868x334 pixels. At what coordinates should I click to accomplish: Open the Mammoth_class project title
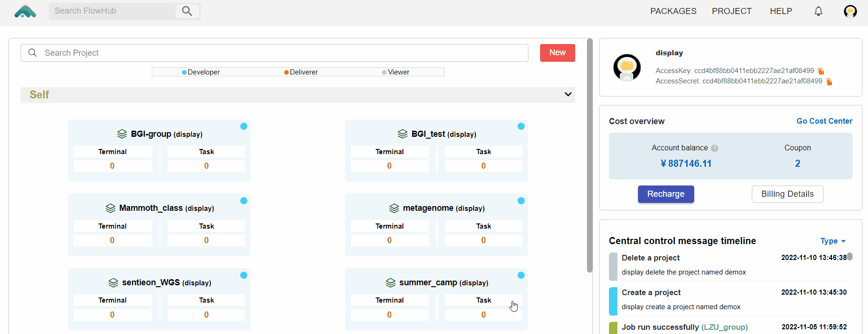166,208
